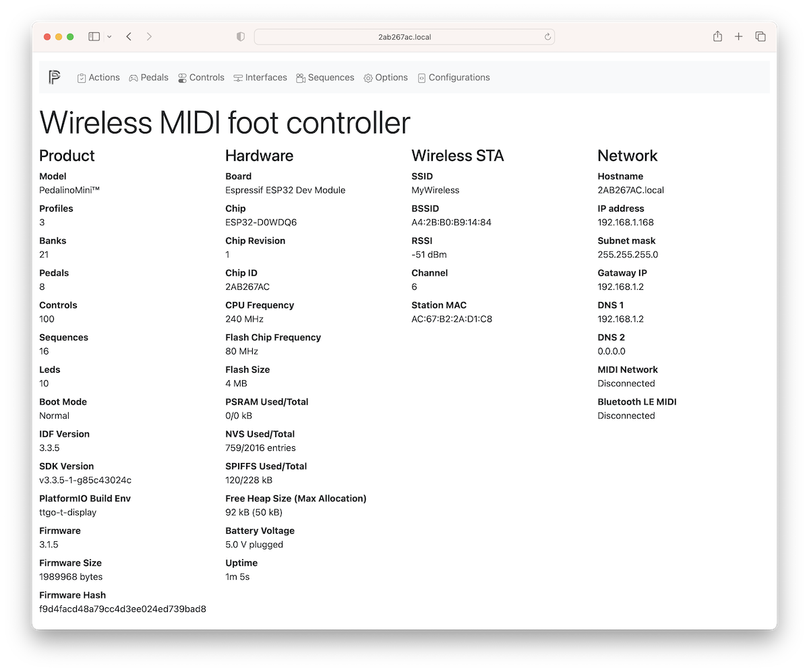The image size is (809, 672).
Task: Click the firmware size 1989968 bytes
Action: click(71, 577)
